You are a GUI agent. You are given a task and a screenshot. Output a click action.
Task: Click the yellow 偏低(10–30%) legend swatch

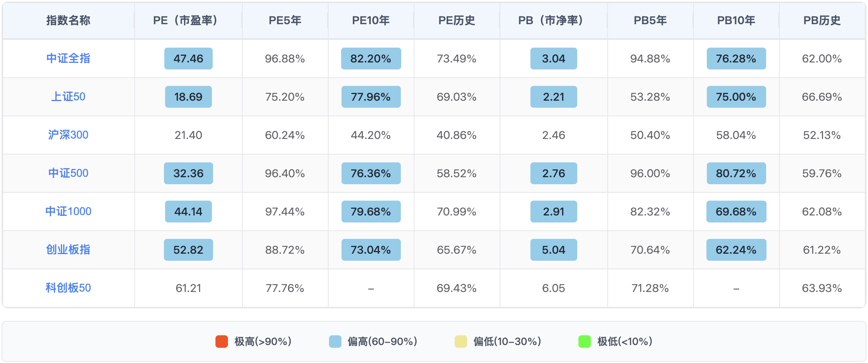pyautogui.click(x=461, y=342)
